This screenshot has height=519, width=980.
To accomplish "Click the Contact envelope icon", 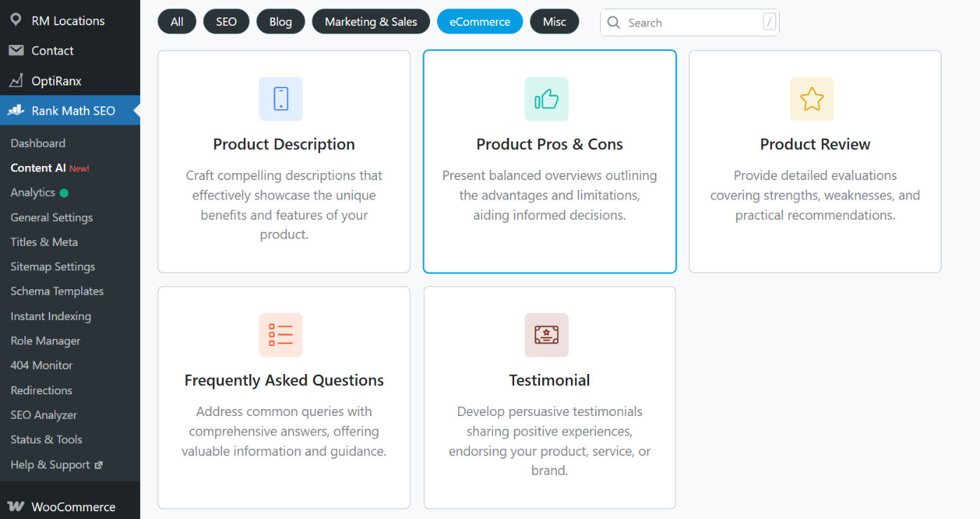I will [x=16, y=50].
